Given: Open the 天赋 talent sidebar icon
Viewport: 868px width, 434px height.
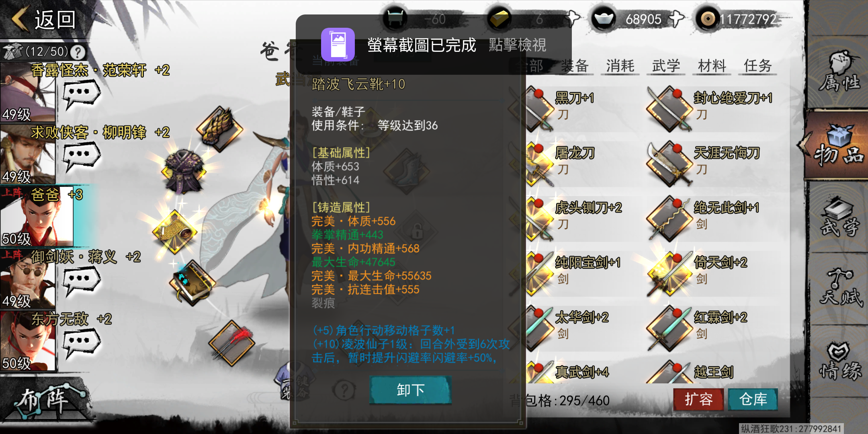Looking at the screenshot, I should pos(840,288).
